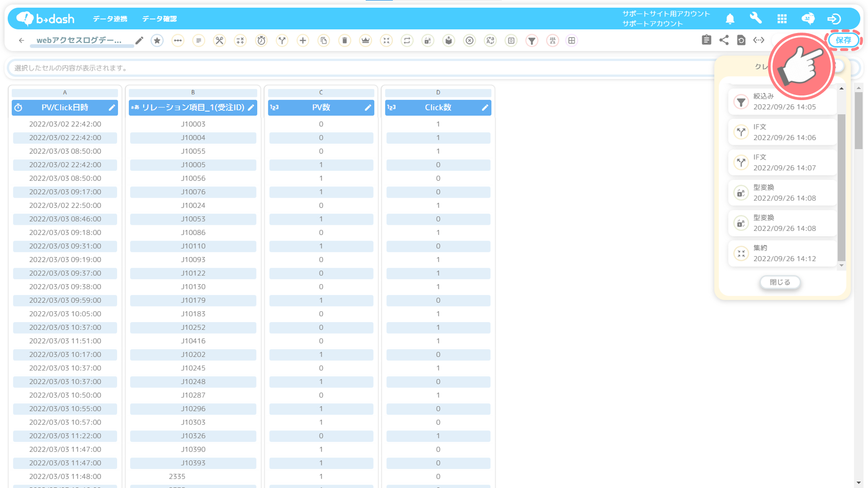The height and width of the screenshot is (488, 868).
Task: Open the notification bell
Action: tap(730, 19)
